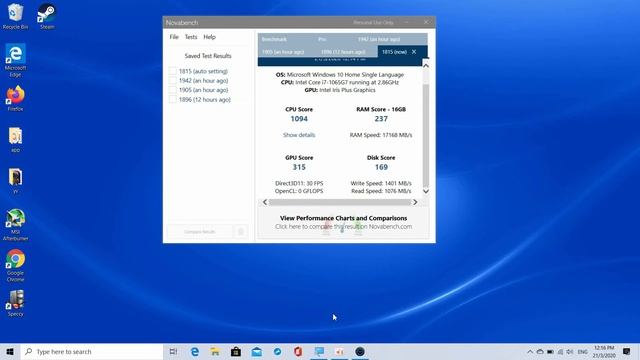This screenshot has width=640, height=360.
Task: Launch Firefox from the desktop
Action: point(15,98)
